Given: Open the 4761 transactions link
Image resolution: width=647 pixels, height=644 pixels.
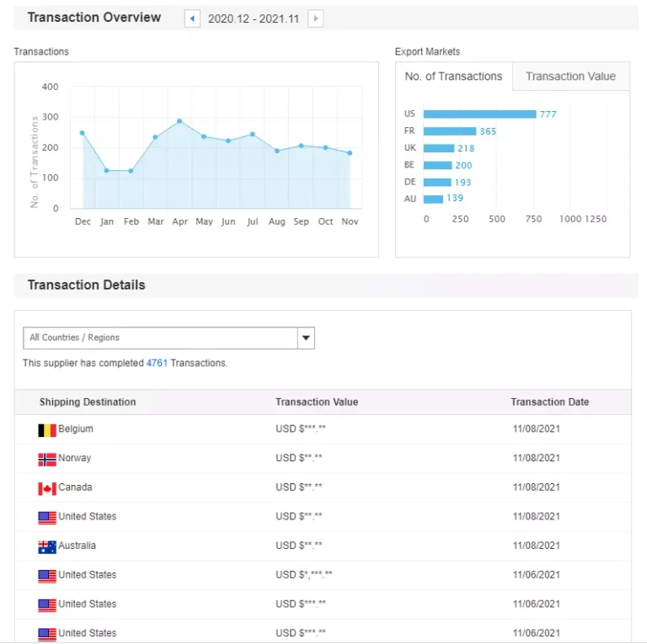Looking at the screenshot, I should (x=157, y=364).
